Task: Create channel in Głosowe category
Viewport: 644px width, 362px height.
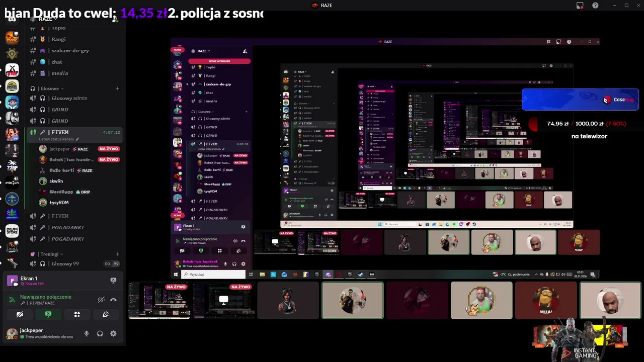Action: point(117,88)
